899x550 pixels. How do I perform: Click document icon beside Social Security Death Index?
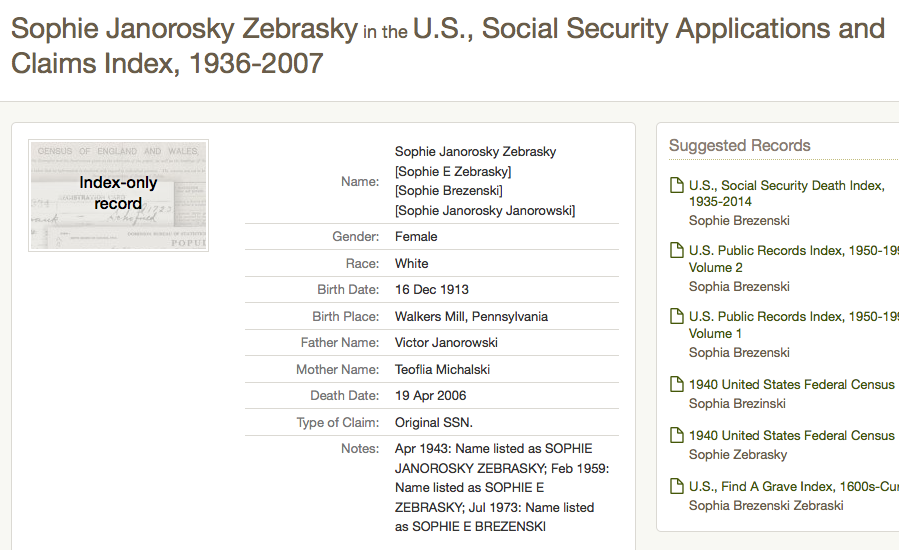pyautogui.click(x=677, y=186)
